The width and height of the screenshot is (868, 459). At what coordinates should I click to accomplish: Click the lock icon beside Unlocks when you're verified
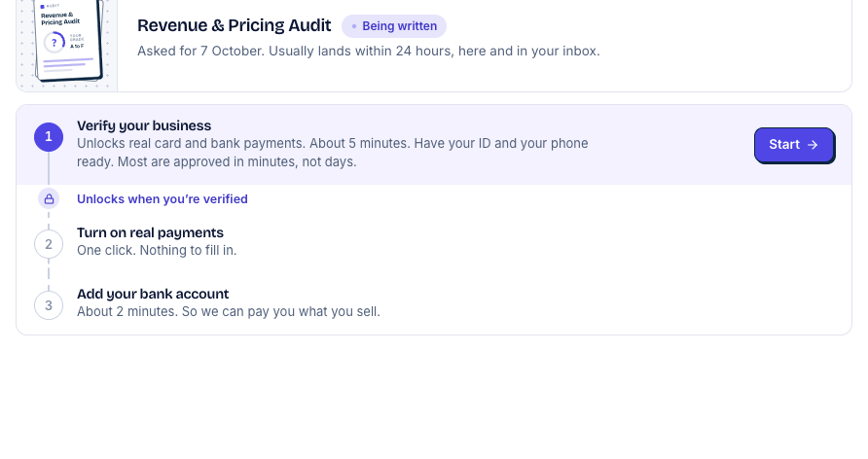click(x=49, y=199)
